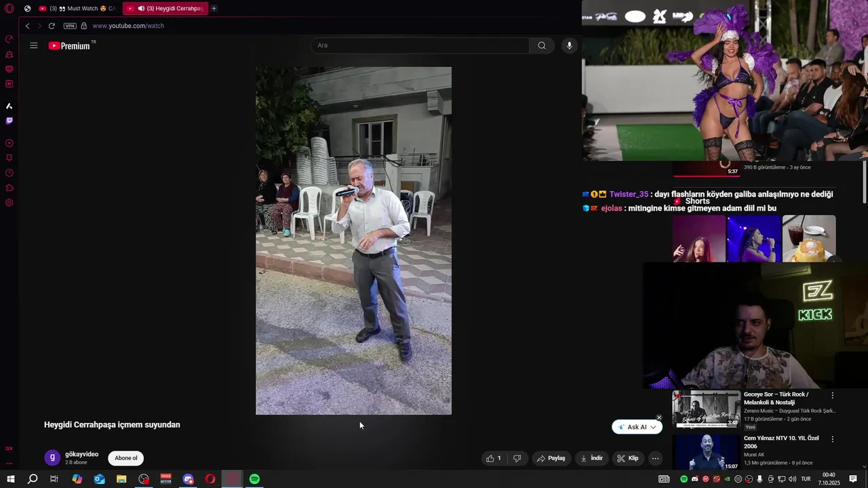868x488 pixels.
Task: Start voice search with microphone button
Action: tap(569, 45)
